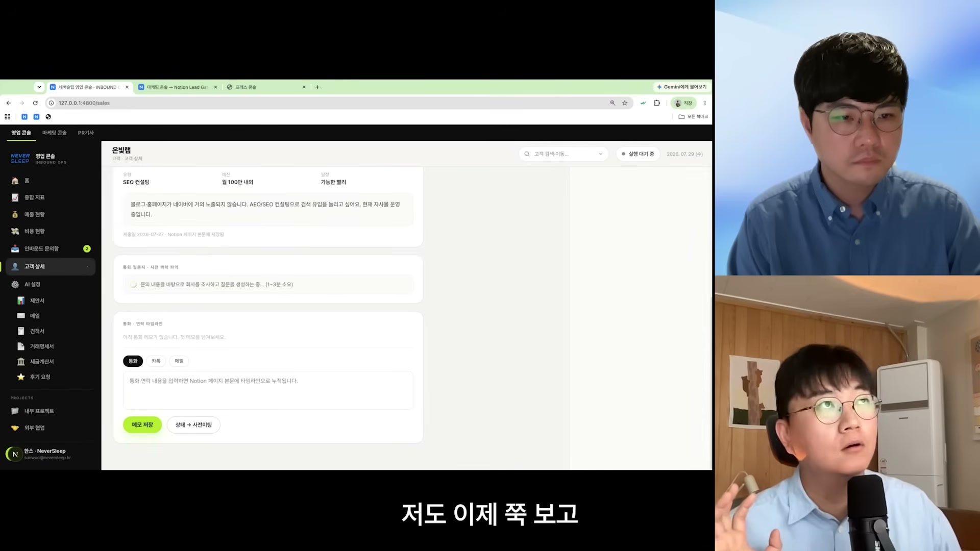Open 매출 현황 money bag icon
This screenshot has width=980, height=551.
pyautogui.click(x=15, y=214)
